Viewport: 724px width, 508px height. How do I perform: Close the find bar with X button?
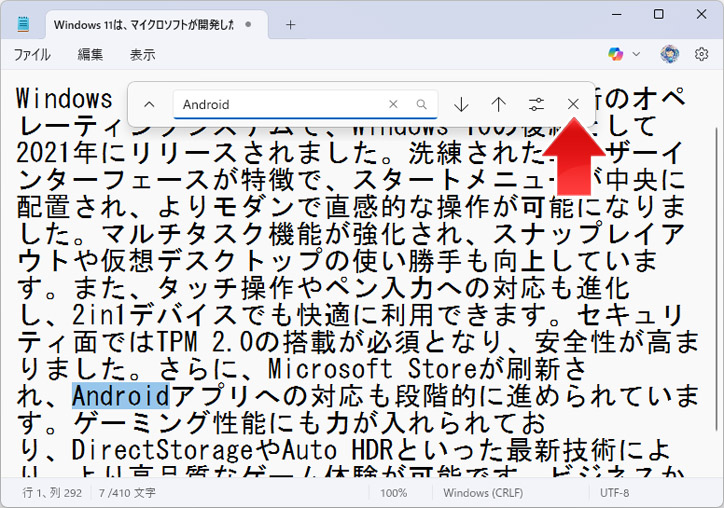tap(573, 104)
